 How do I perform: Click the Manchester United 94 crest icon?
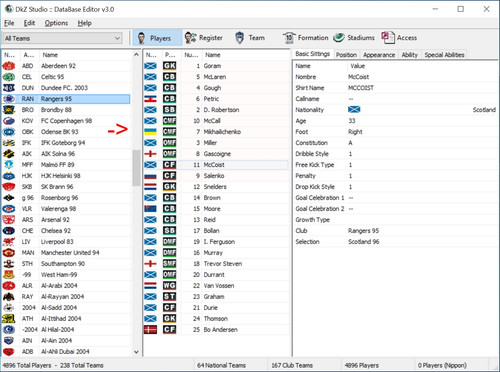click(9, 253)
